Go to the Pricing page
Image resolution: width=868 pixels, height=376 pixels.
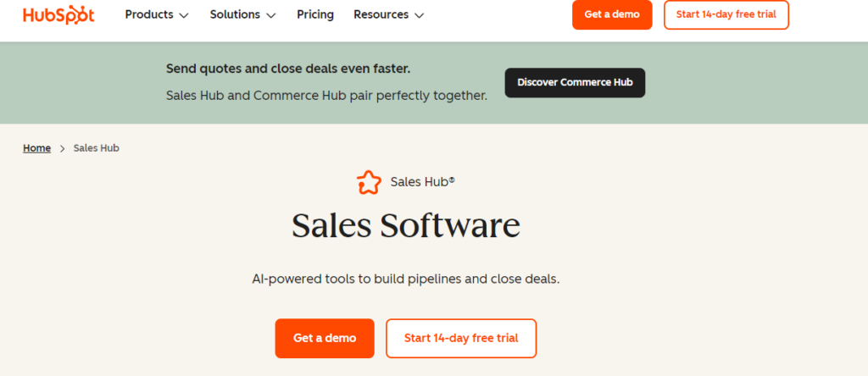point(315,15)
